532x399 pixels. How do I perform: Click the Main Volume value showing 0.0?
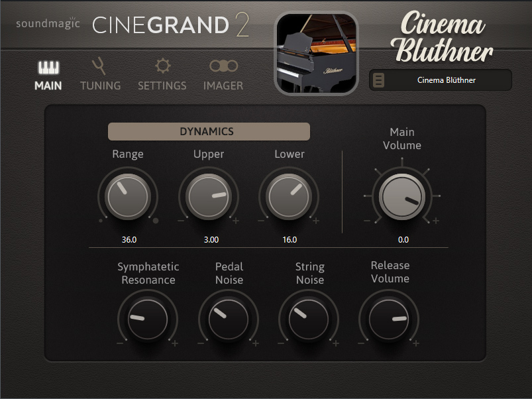[x=403, y=240]
